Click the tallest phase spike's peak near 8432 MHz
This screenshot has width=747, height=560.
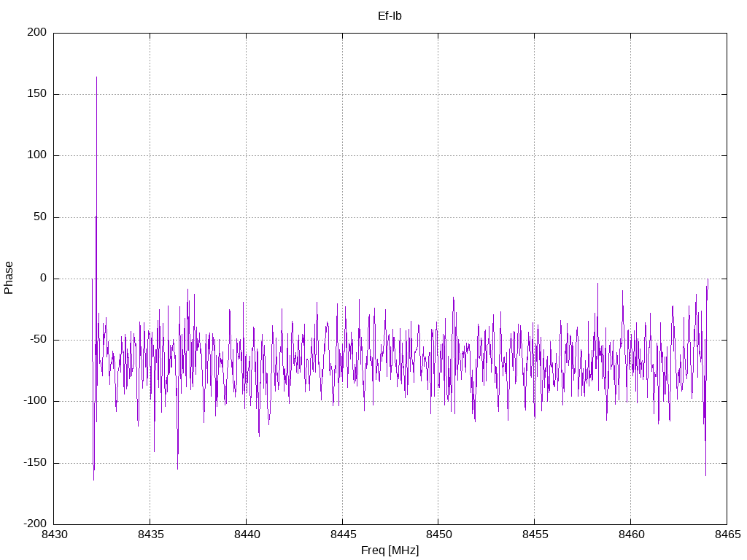[96, 77]
